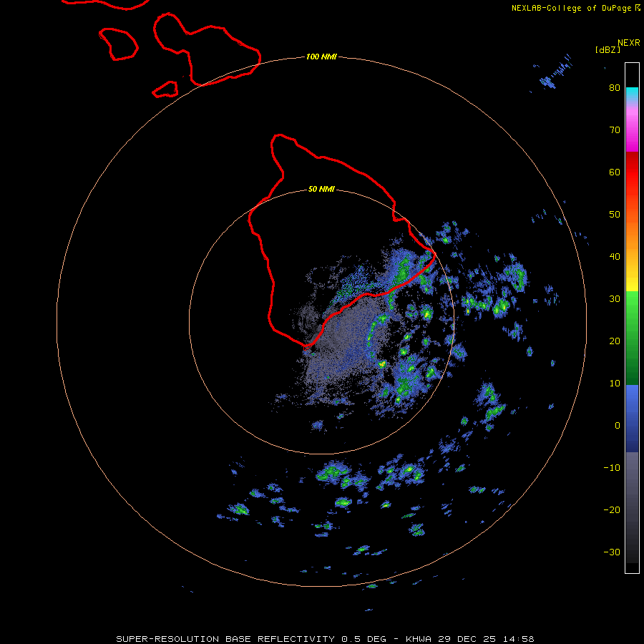The image size is (644, 644).
Task: Click the 0 dBZ value on the scale
Action: pyautogui.click(x=618, y=426)
